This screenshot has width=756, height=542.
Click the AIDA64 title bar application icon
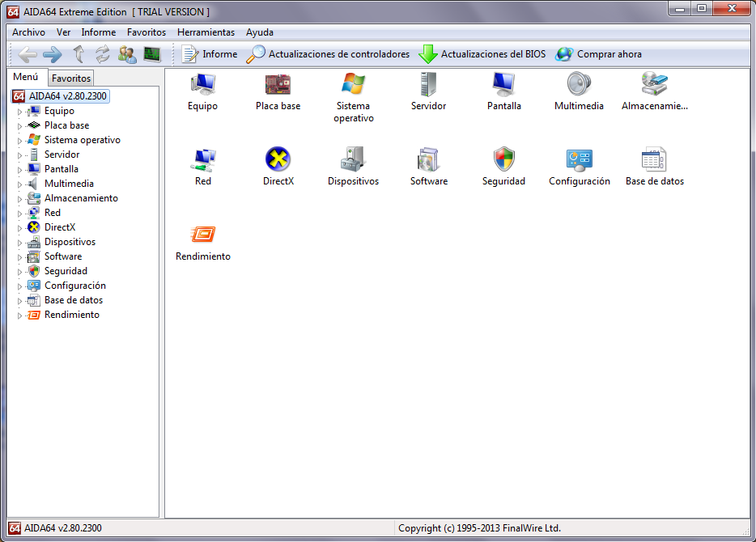pyautogui.click(x=14, y=12)
